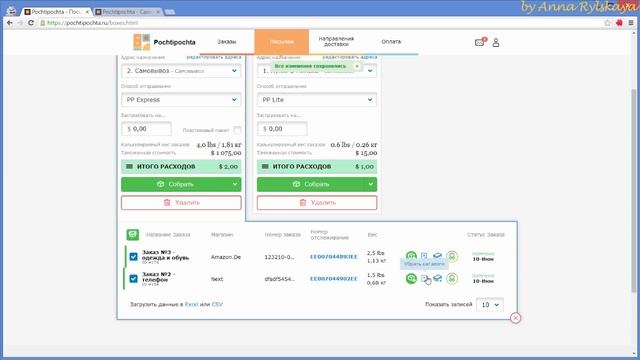The height and width of the screenshot is (360, 640).
Task: Click Удалить button in PP Lite parcel
Action: coord(317,202)
